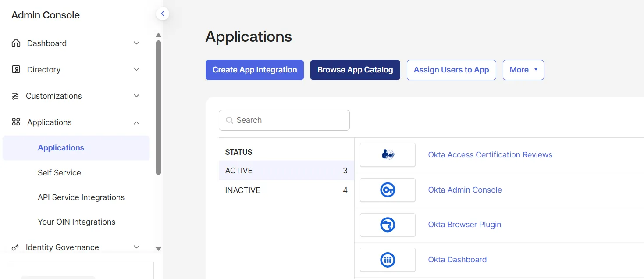Click Assign Users to App button
This screenshot has height=279, width=644.
pos(452,70)
